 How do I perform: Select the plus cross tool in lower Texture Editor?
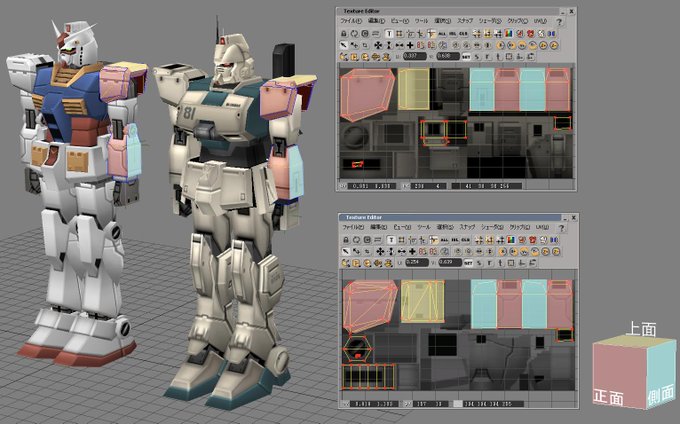pos(412,251)
